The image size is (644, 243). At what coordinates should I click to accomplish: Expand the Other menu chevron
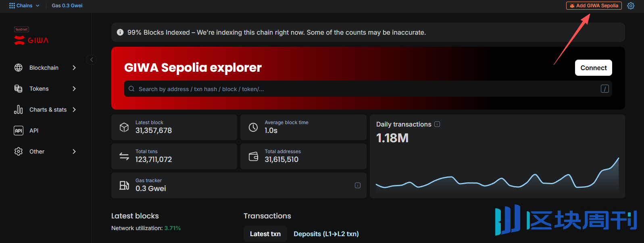(x=74, y=152)
